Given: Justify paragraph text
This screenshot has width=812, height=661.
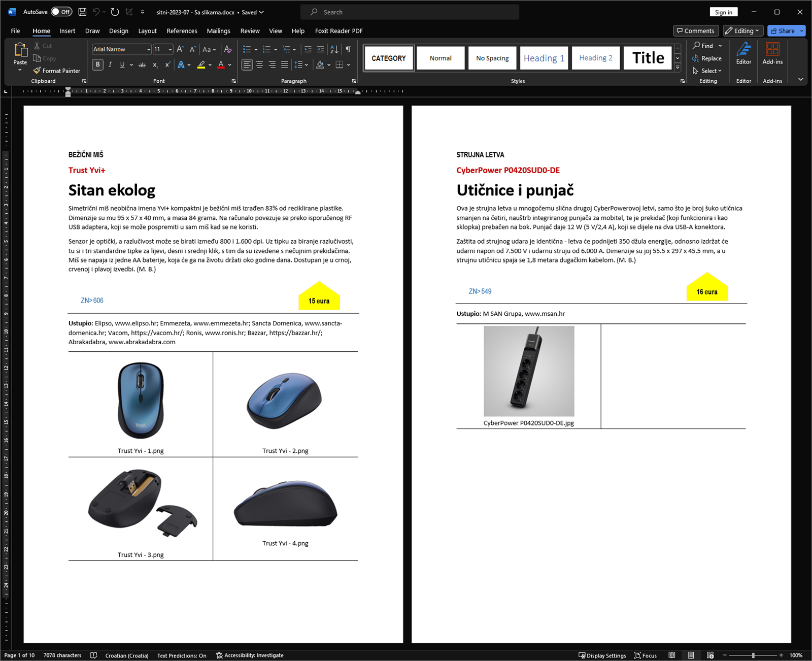Looking at the screenshot, I should pyautogui.click(x=285, y=64).
